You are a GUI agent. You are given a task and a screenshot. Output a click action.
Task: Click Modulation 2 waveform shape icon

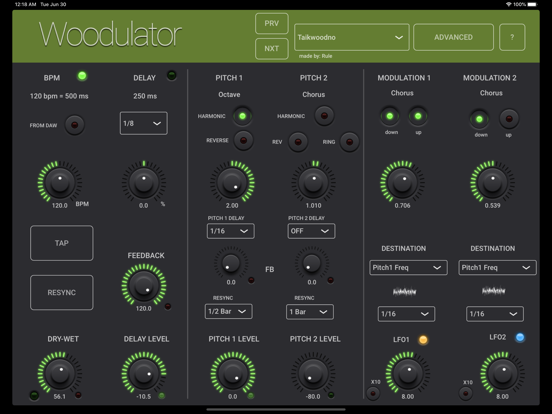pyautogui.click(x=493, y=291)
